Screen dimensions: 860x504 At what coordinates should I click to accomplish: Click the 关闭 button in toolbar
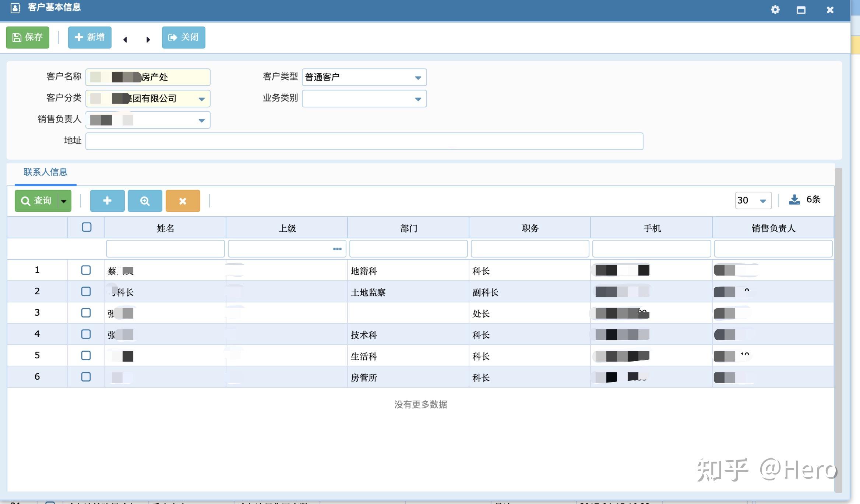point(183,37)
